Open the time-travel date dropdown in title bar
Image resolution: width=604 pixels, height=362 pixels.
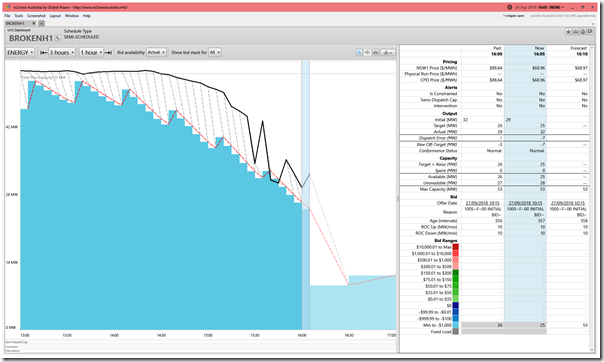pos(563,7)
